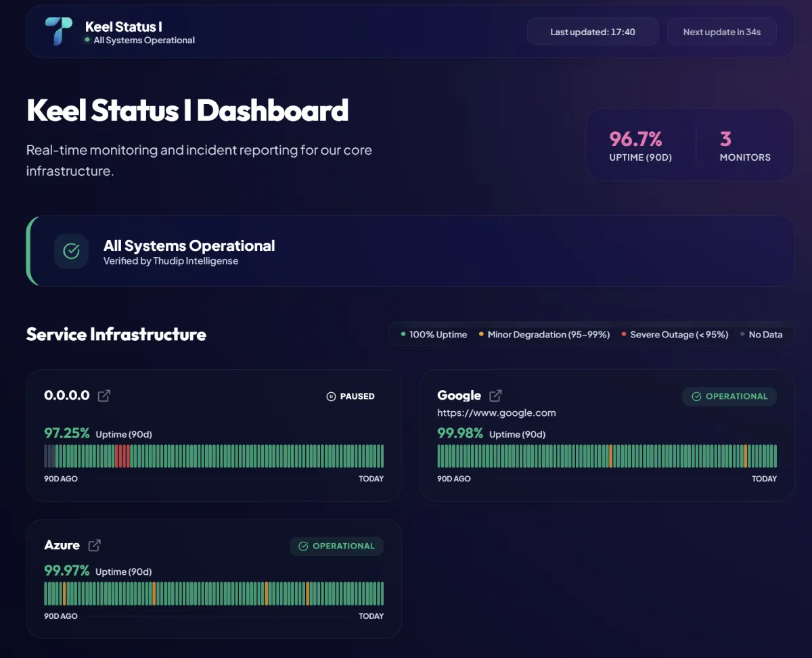Click the Keel Status I Dashboard heading

tap(187, 110)
